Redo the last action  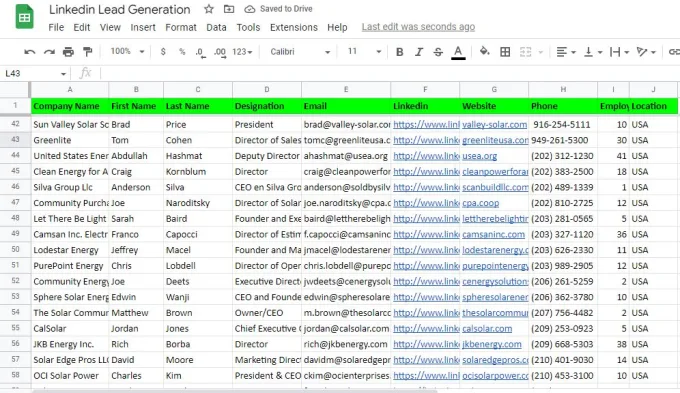coord(49,52)
